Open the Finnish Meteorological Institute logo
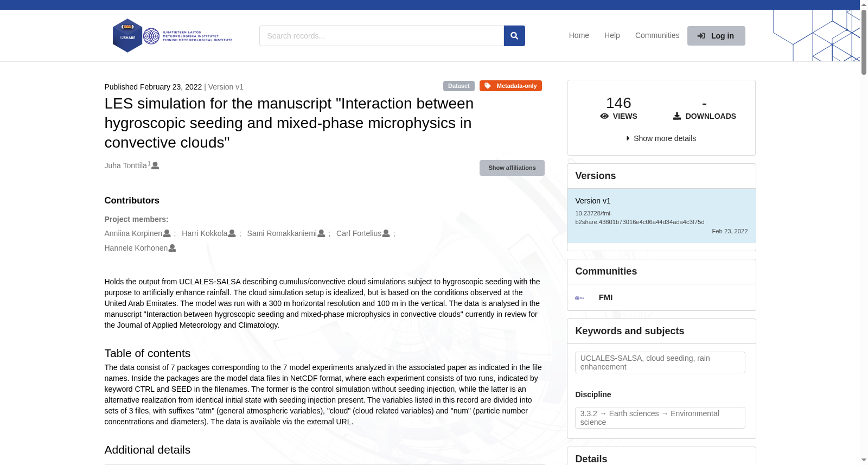868x465 pixels. click(x=188, y=36)
